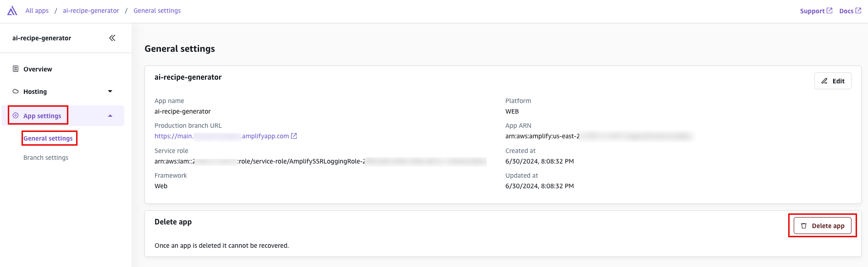Open the Overview page
Viewport: 868px width, 267px height.
coord(38,69)
